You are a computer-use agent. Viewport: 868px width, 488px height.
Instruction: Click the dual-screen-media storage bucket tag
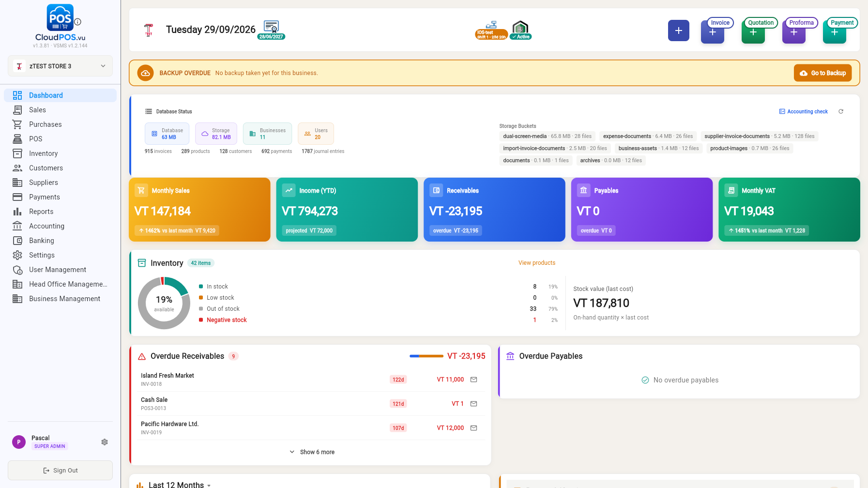(548, 137)
